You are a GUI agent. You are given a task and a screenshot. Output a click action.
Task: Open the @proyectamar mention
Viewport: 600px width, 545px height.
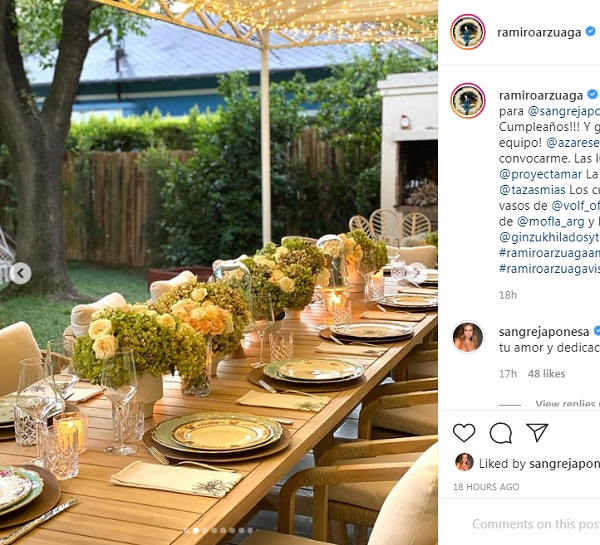click(540, 175)
